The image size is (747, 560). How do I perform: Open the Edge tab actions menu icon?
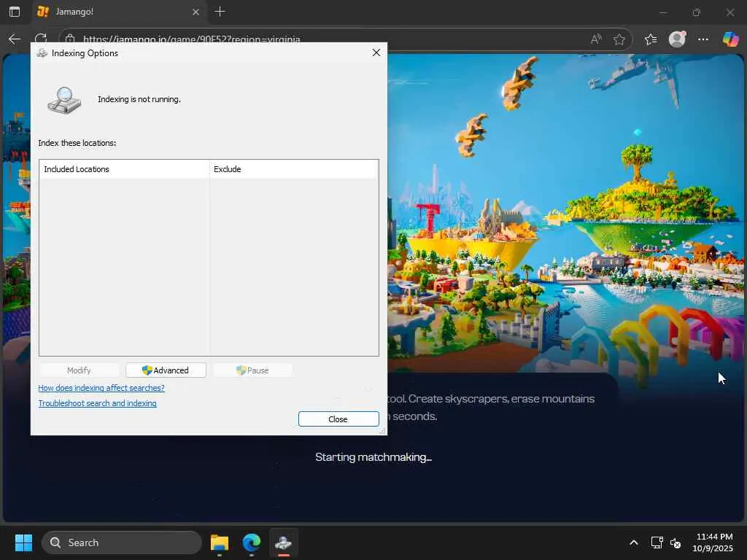coord(15,12)
